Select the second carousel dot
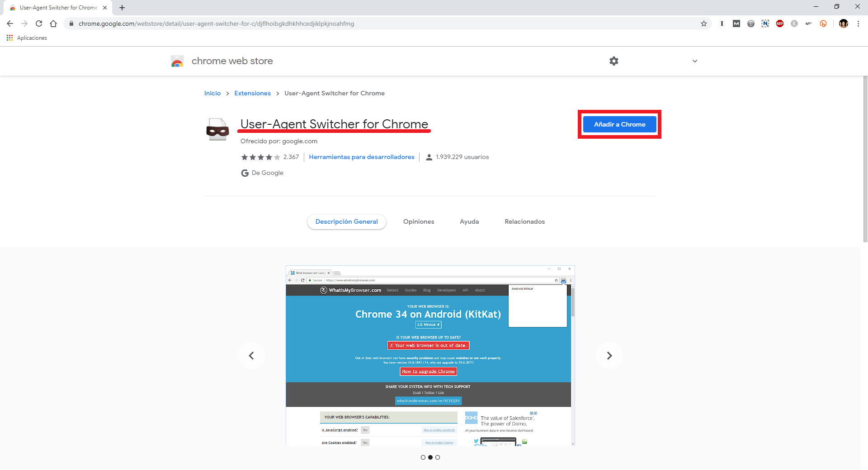The height and width of the screenshot is (470, 868). [x=430, y=457]
